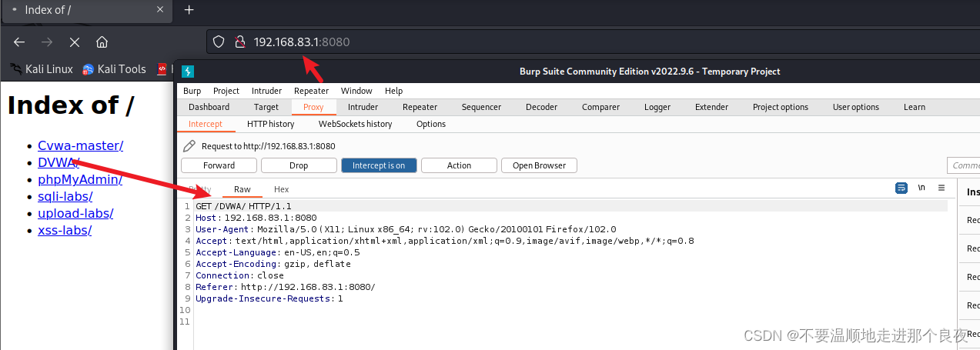
Task: Toggle the 'Intercept is on' button
Action: pos(379,165)
